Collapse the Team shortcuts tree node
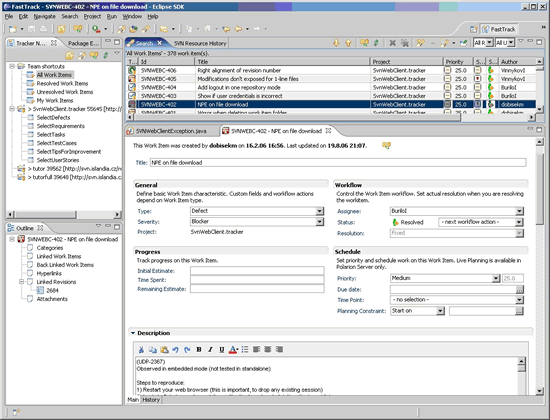Viewport: 550px width, 420px height. point(12,66)
